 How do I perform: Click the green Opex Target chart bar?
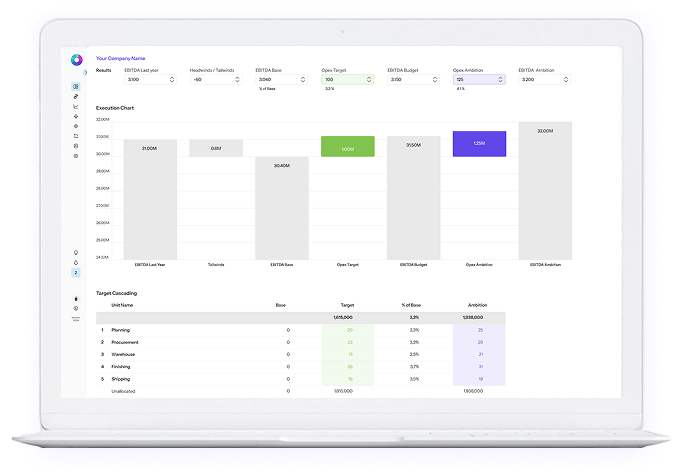click(x=347, y=147)
